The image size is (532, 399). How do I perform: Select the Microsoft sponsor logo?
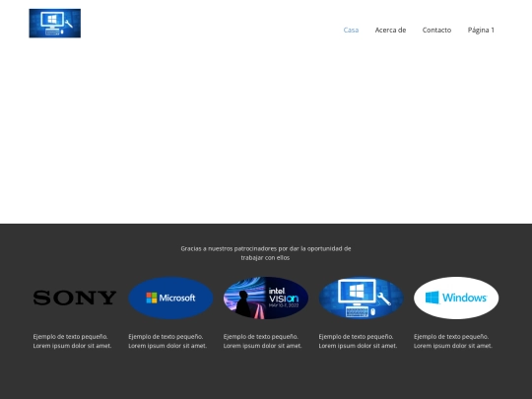point(170,298)
